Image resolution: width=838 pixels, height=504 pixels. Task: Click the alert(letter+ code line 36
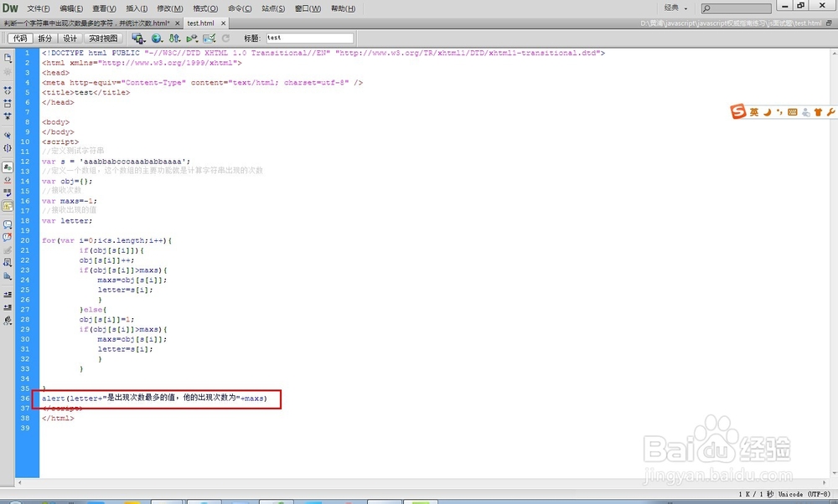[154, 399]
